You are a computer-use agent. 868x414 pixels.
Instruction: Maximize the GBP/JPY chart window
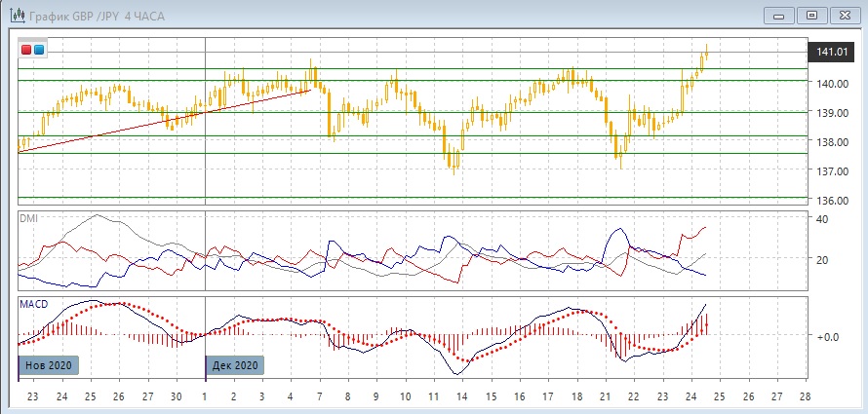pyautogui.click(x=810, y=14)
